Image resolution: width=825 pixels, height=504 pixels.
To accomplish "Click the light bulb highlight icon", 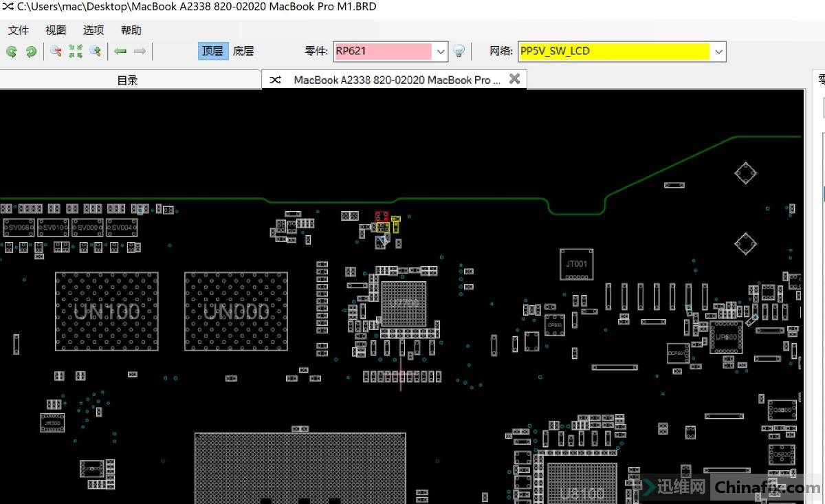I will (459, 52).
